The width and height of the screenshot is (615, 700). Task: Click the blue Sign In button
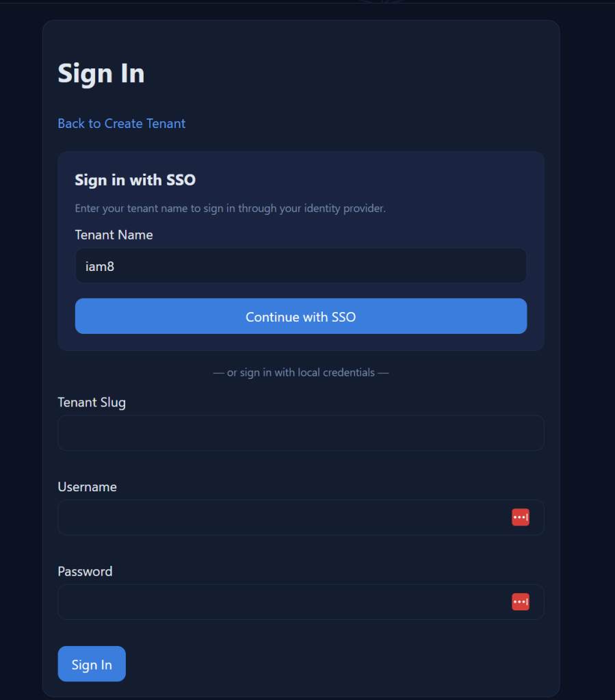coord(92,664)
